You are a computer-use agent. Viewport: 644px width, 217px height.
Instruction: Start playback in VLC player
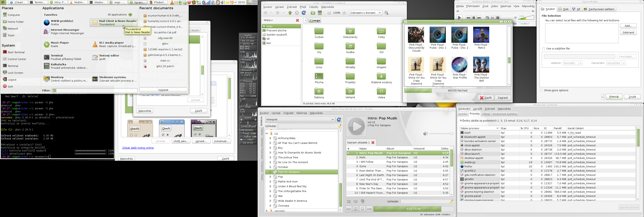[459, 17]
